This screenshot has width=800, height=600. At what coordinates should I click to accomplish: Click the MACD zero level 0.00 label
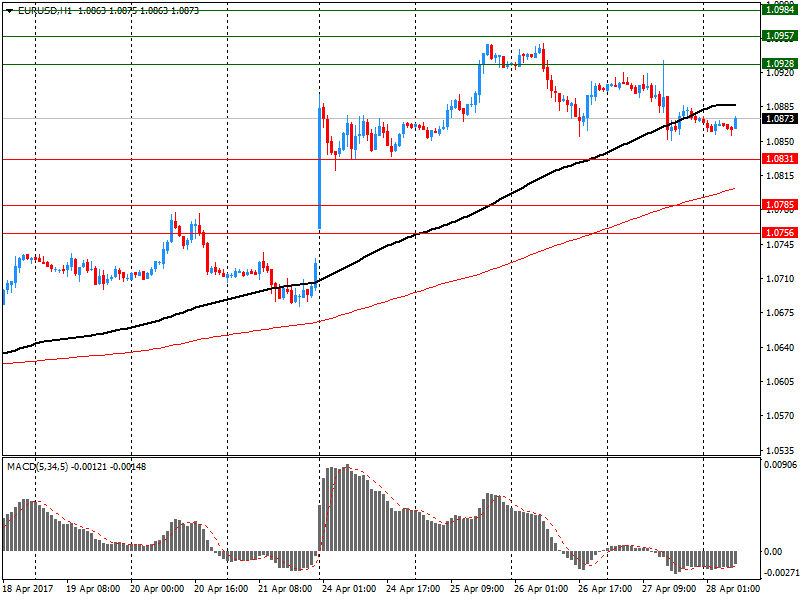(773, 552)
